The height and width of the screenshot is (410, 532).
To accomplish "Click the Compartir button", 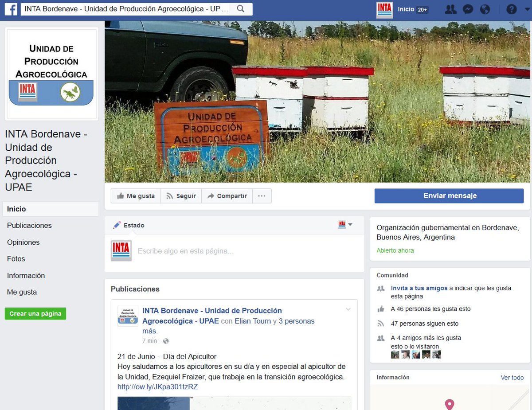I will [x=227, y=196].
